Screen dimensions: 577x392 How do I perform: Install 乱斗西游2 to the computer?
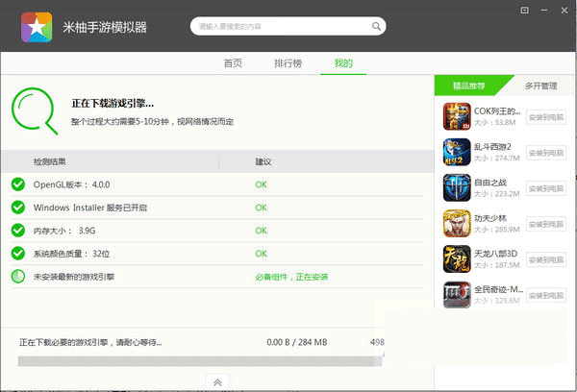tap(546, 153)
